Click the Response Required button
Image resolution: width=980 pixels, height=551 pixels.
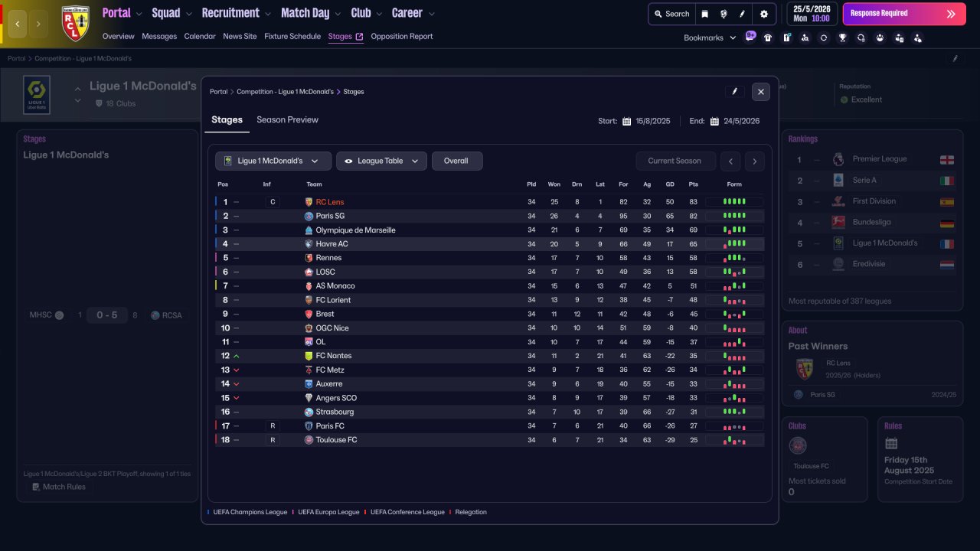(904, 14)
